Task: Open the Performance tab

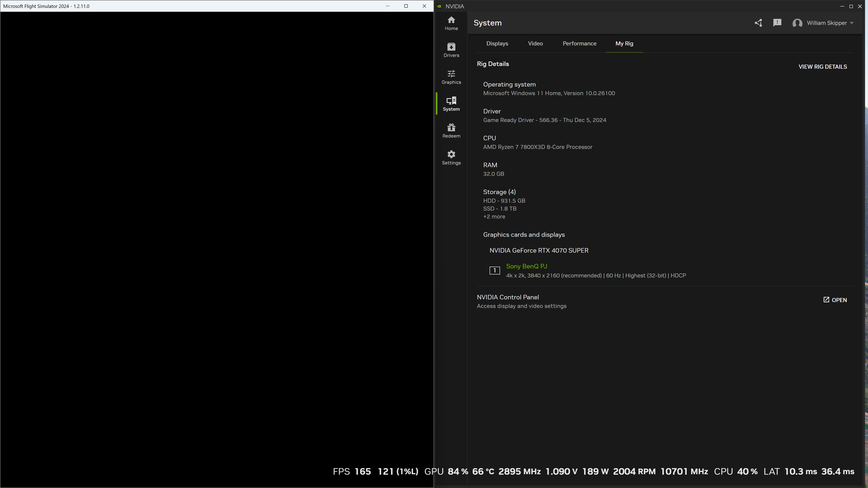Action: pyautogui.click(x=579, y=43)
